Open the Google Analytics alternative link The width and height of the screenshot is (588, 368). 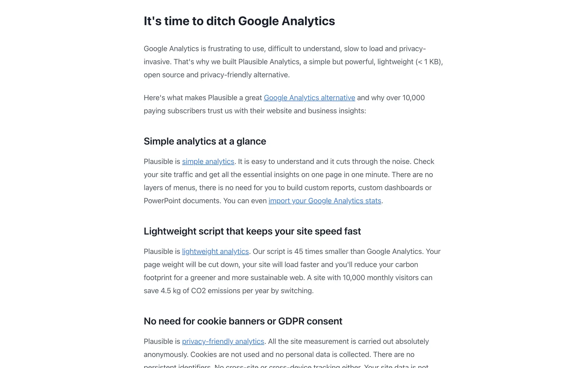309,98
